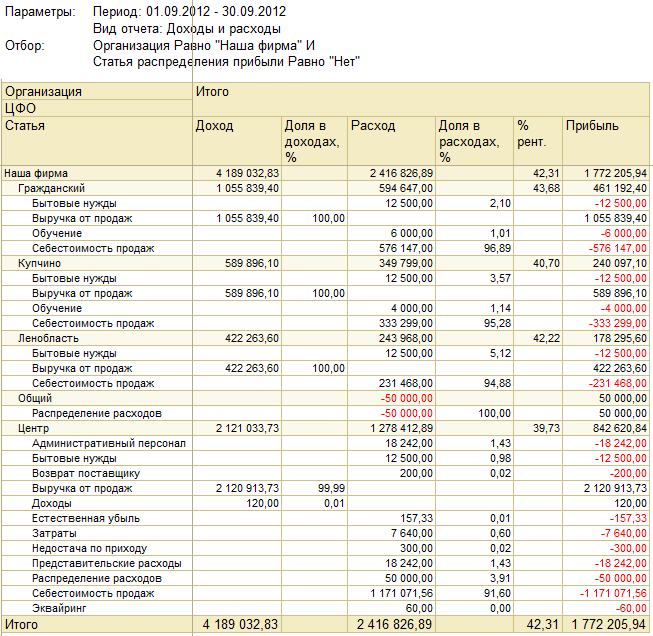
Task: Select expense share '95,28'
Action: coord(497,323)
